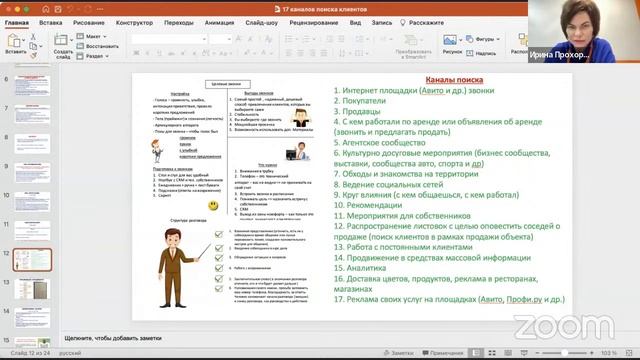The width and height of the screenshot is (640, 360).
Task: Click the Home icon in the title bar
Action: [46, 9]
